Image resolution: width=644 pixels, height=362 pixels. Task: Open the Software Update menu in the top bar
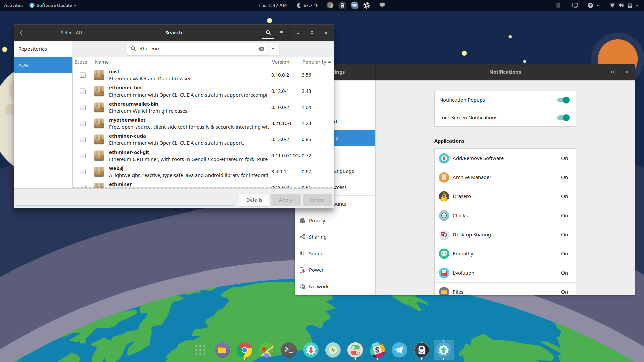coord(52,5)
